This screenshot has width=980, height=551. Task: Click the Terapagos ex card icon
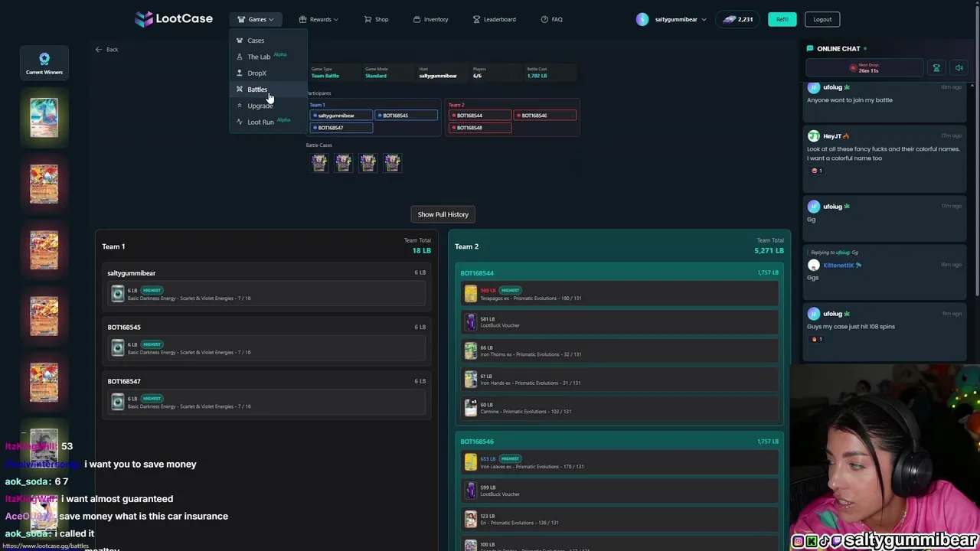pyautogui.click(x=471, y=294)
